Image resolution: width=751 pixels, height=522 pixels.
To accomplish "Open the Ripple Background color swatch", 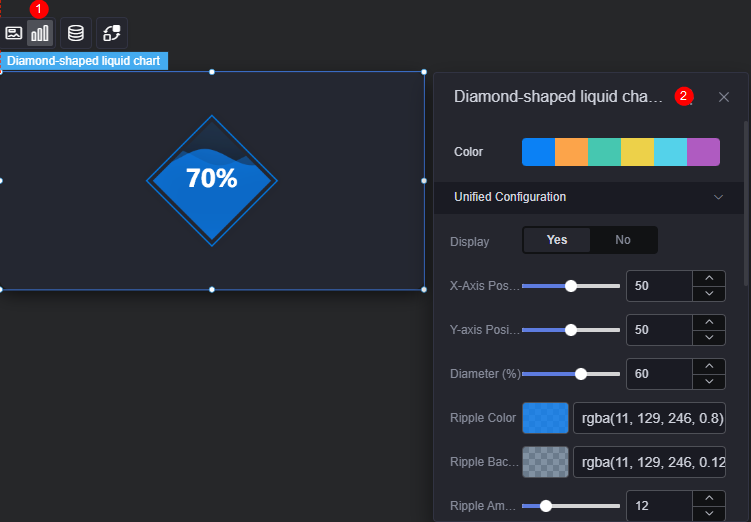I will point(545,462).
